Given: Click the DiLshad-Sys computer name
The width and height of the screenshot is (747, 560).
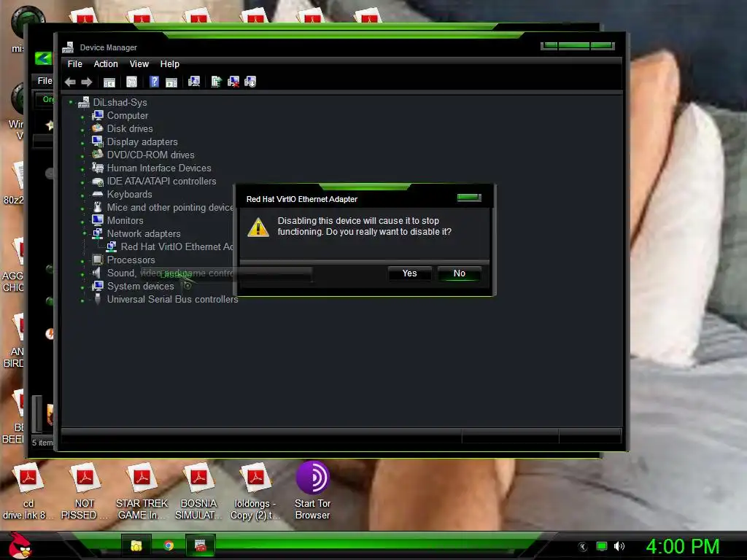Looking at the screenshot, I should (x=120, y=102).
